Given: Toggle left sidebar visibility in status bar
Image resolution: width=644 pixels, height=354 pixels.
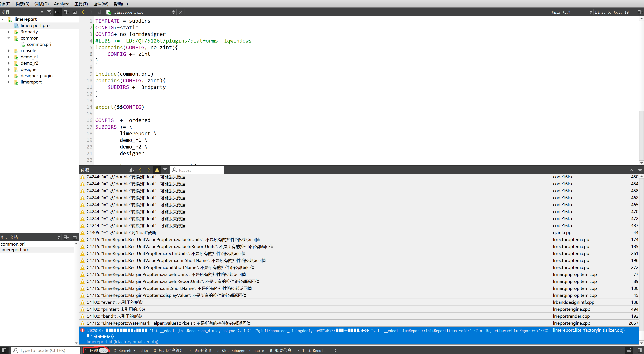Looking at the screenshot, I should point(4,350).
